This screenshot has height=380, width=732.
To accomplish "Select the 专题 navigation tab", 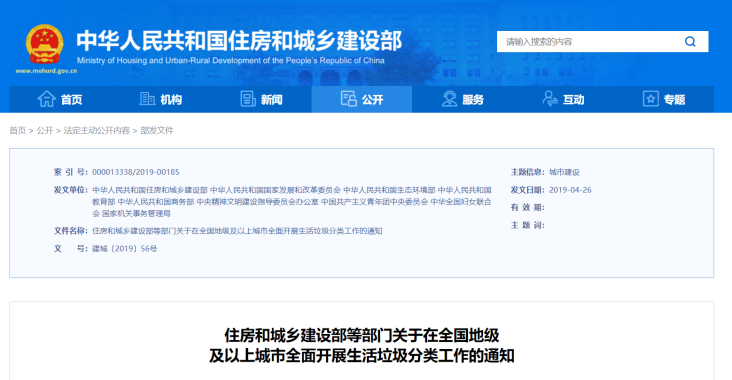I will (x=663, y=99).
